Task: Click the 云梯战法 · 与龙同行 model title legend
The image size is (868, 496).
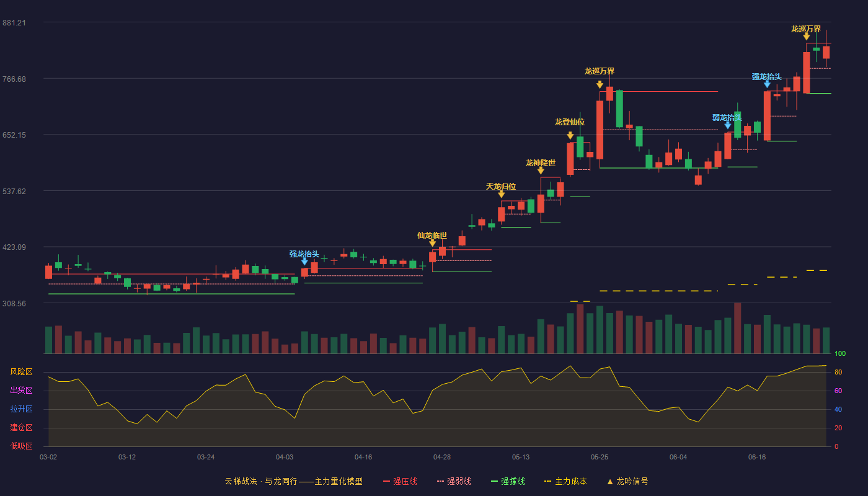Action: (x=294, y=481)
